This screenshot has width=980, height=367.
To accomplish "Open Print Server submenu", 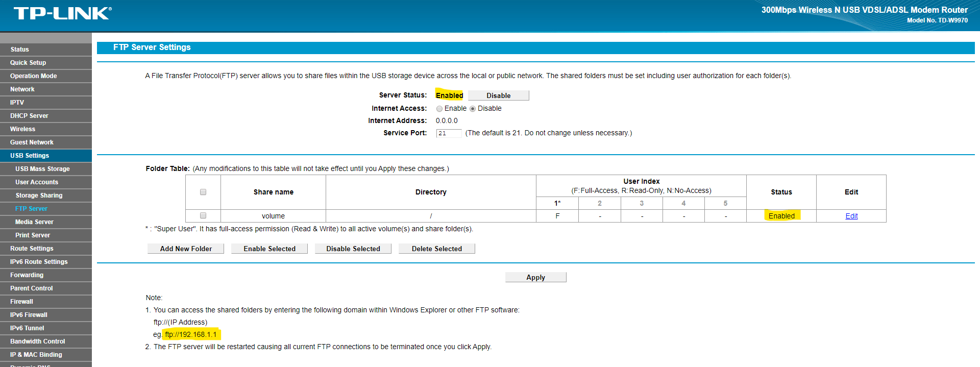I will (46, 235).
